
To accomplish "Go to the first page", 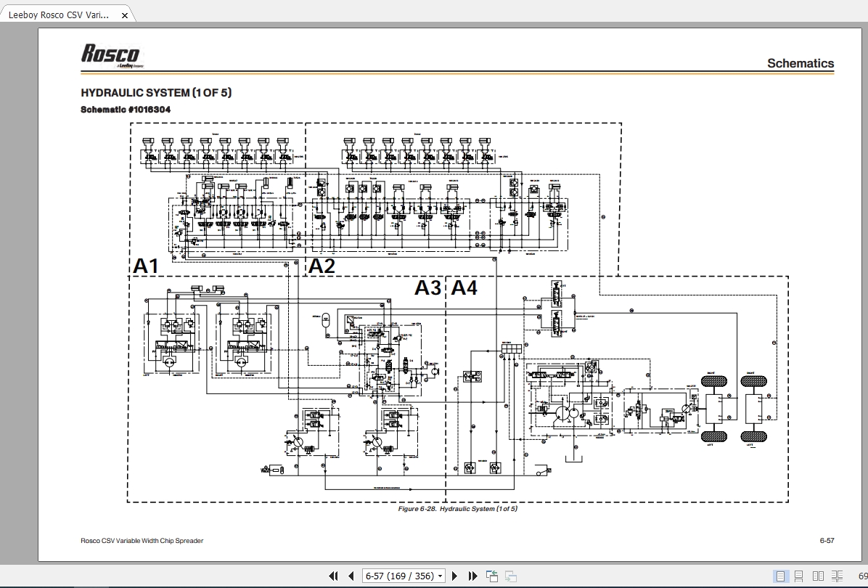I will point(333,576).
